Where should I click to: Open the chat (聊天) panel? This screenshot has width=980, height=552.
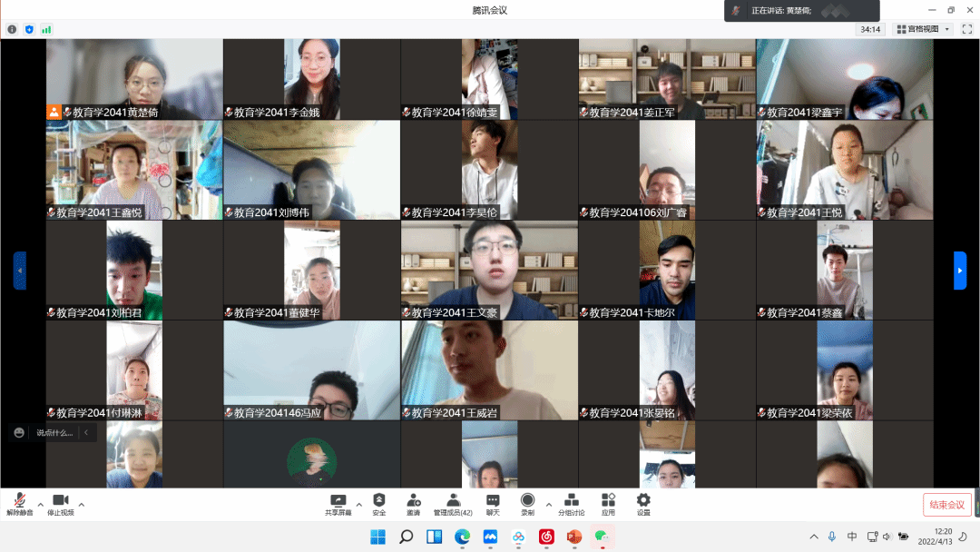(493, 504)
